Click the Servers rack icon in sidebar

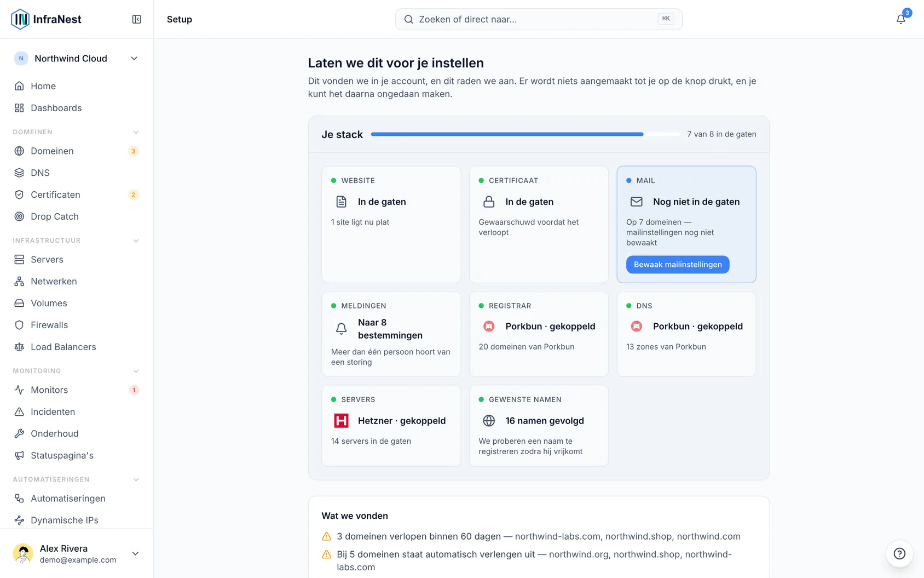19,259
